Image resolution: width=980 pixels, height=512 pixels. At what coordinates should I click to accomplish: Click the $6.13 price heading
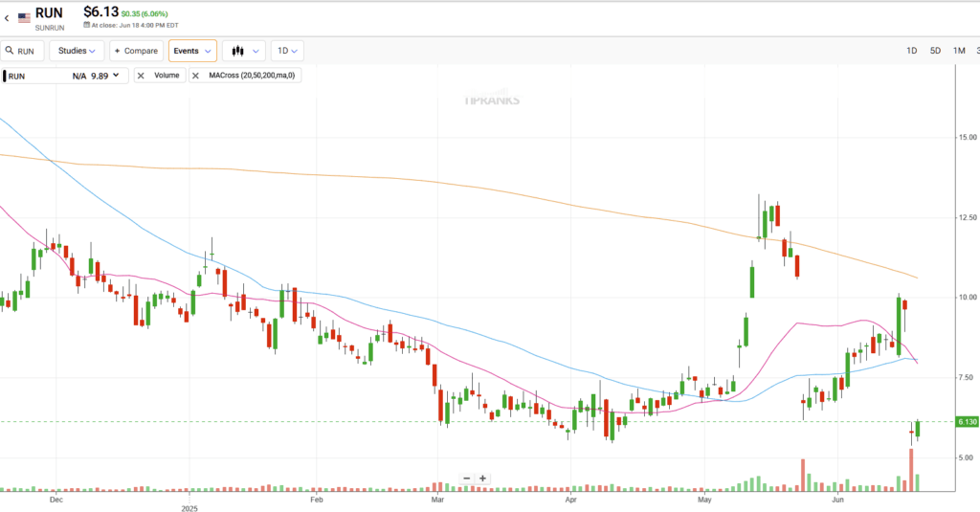pyautogui.click(x=100, y=11)
